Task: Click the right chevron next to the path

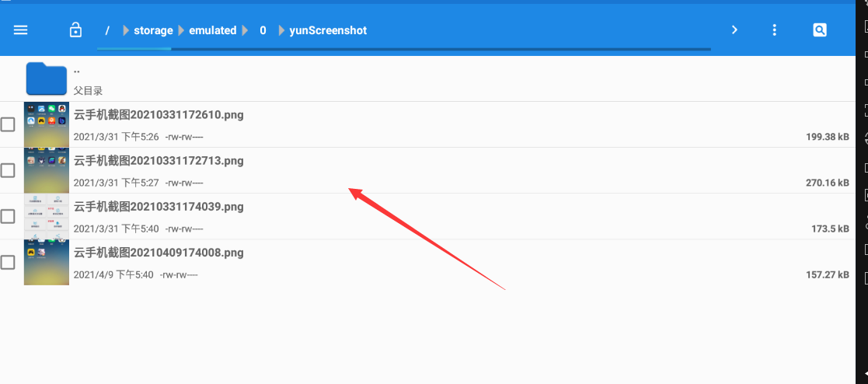Action: click(734, 30)
